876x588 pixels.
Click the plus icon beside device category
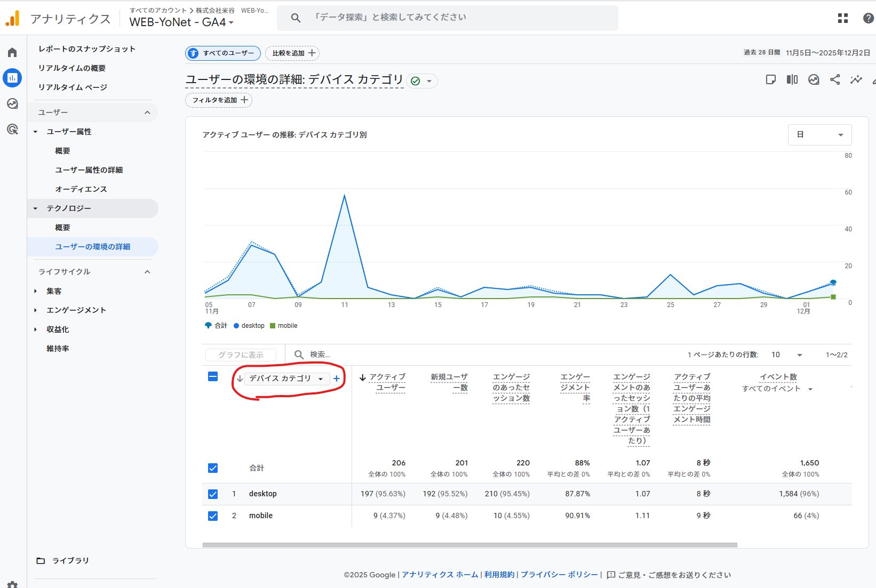(x=337, y=378)
